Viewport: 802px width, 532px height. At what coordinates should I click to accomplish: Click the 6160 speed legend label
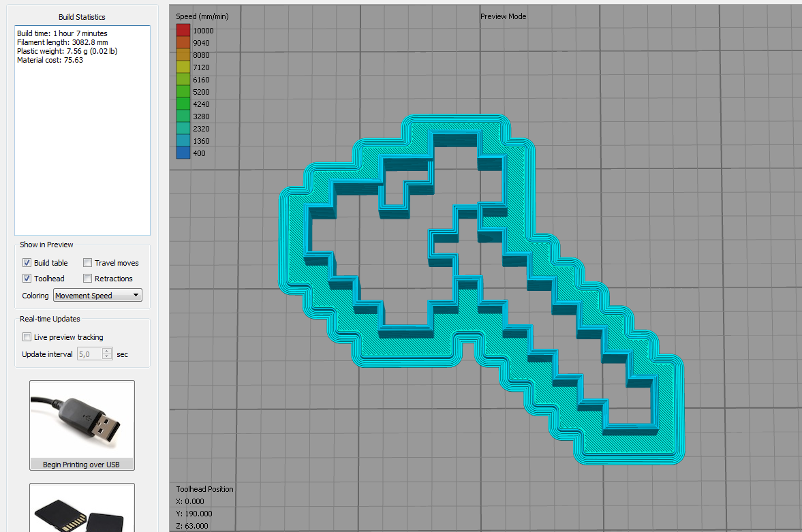click(201, 80)
